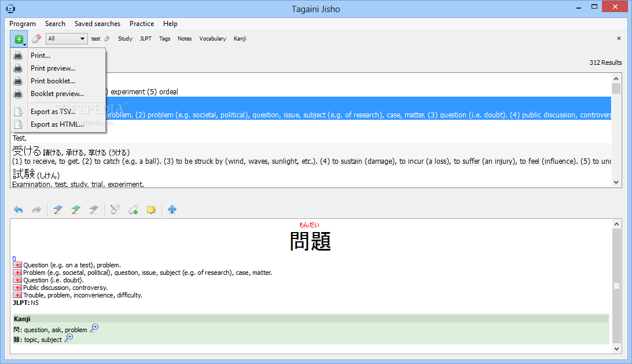
Task: Expand the Vocabulary filter
Action: [x=212, y=39]
